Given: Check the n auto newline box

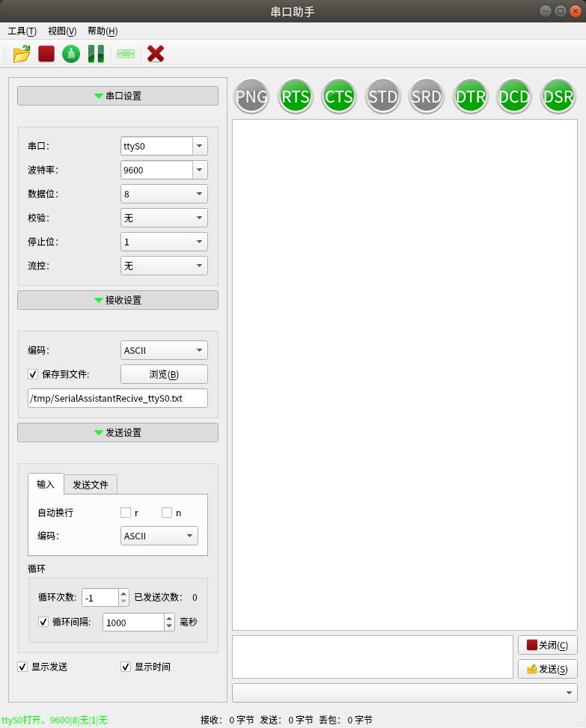Looking at the screenshot, I should 167,513.
